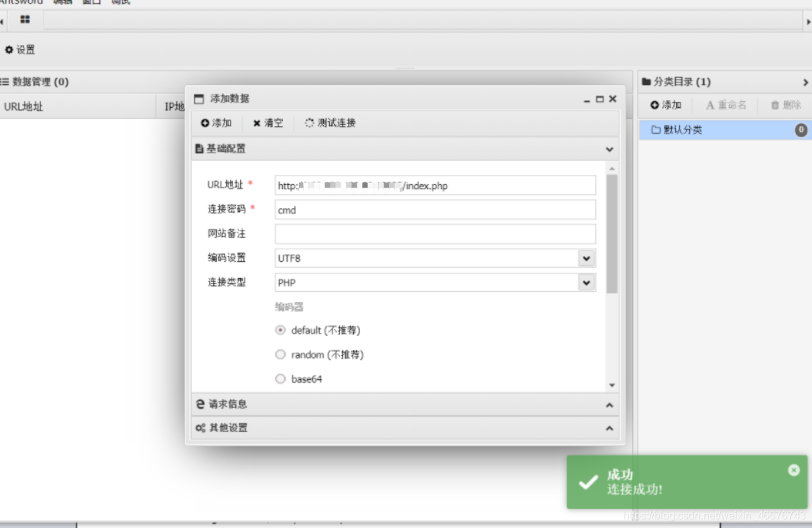The height and width of the screenshot is (528, 812).
Task: Click the 0 badge on 默认分类
Action: coord(801,130)
